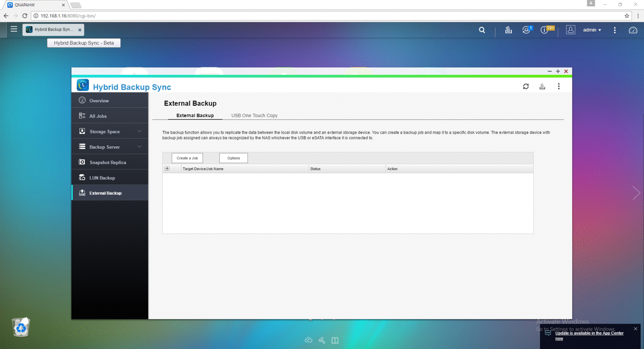Open the QTS top bar more options dots

tap(615, 30)
